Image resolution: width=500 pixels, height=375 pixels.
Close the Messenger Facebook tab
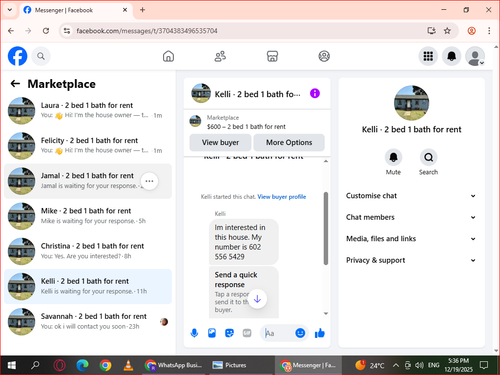pyautogui.click(x=125, y=10)
